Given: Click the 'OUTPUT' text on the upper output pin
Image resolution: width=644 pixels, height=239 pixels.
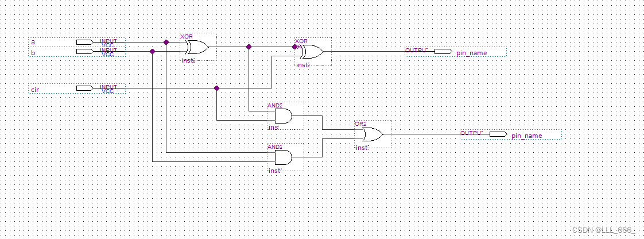Looking at the screenshot, I should pos(417,50).
